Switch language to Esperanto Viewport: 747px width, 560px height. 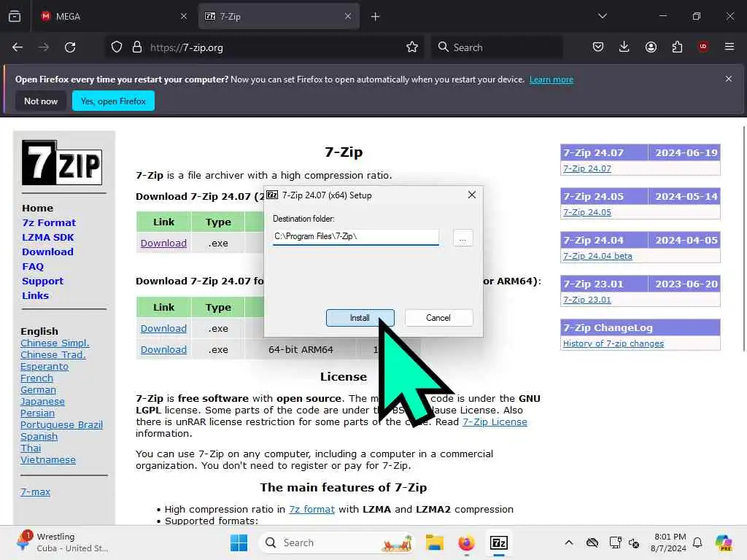(x=44, y=367)
